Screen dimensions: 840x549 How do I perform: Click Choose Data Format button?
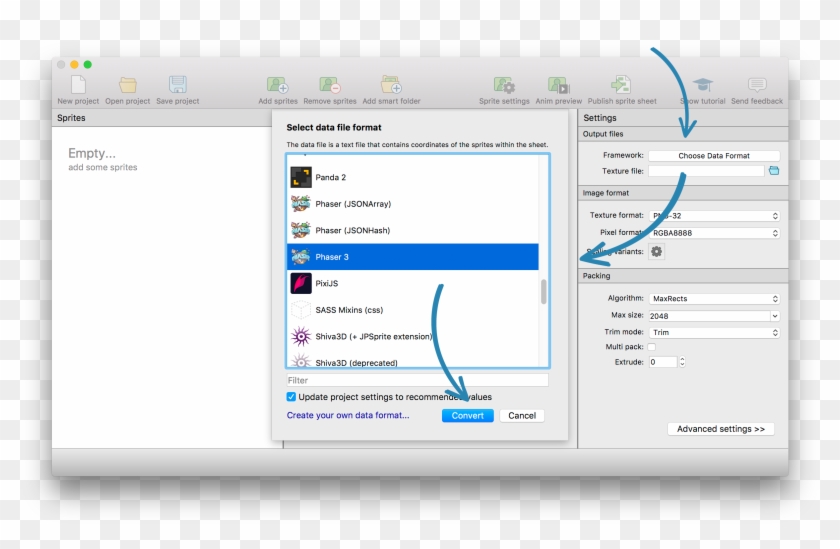click(x=714, y=156)
